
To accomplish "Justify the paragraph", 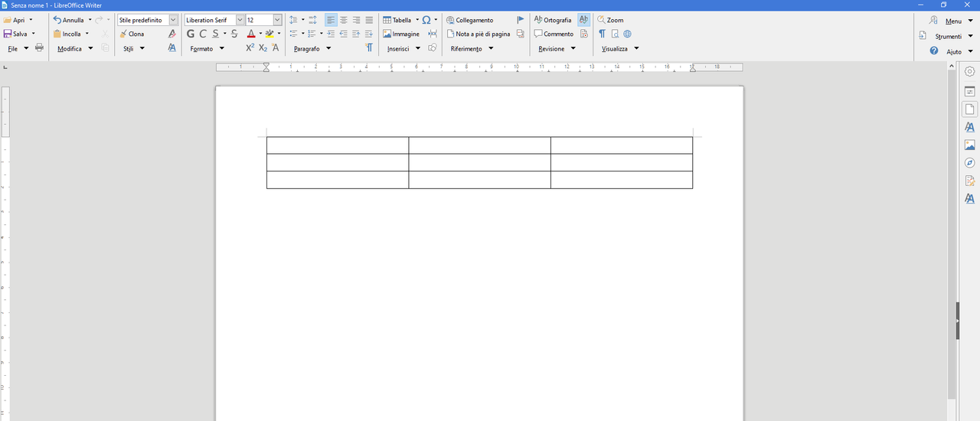I will [369, 20].
